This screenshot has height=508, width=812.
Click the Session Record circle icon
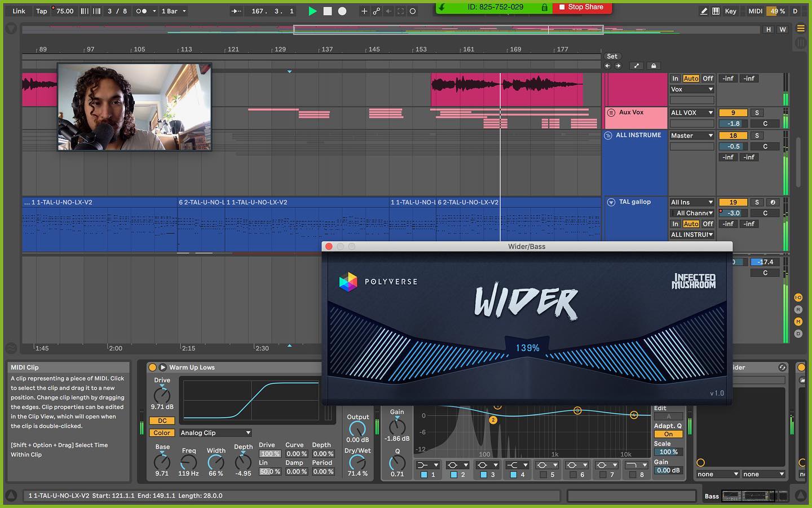coord(413,11)
